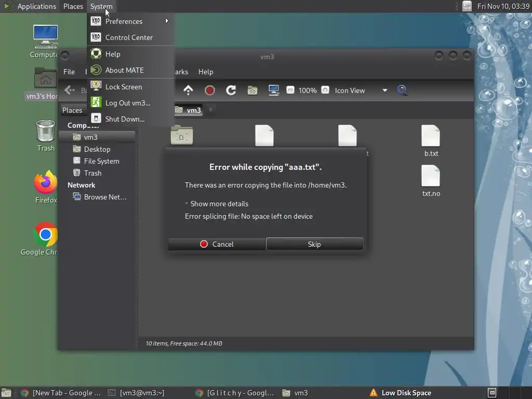The image size is (532, 399).
Task: Select vm3 in the sidebar
Action: coord(98,137)
